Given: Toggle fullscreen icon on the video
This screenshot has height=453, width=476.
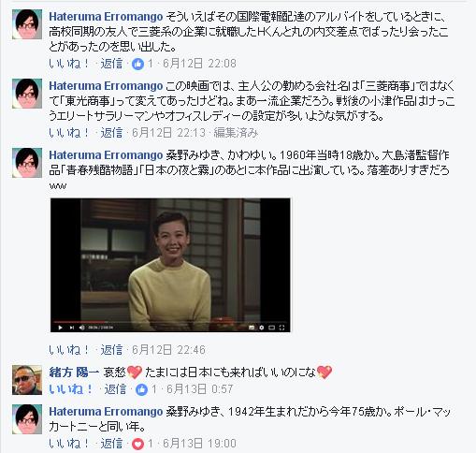Looking at the screenshot, I should (281, 328).
